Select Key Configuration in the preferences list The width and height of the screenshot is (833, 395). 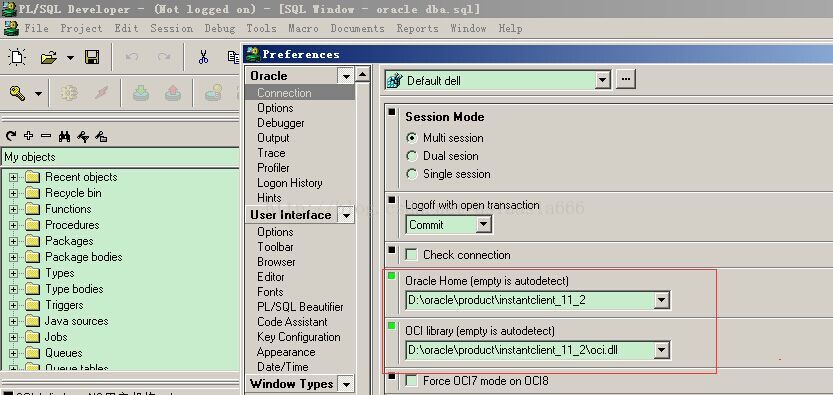299,337
